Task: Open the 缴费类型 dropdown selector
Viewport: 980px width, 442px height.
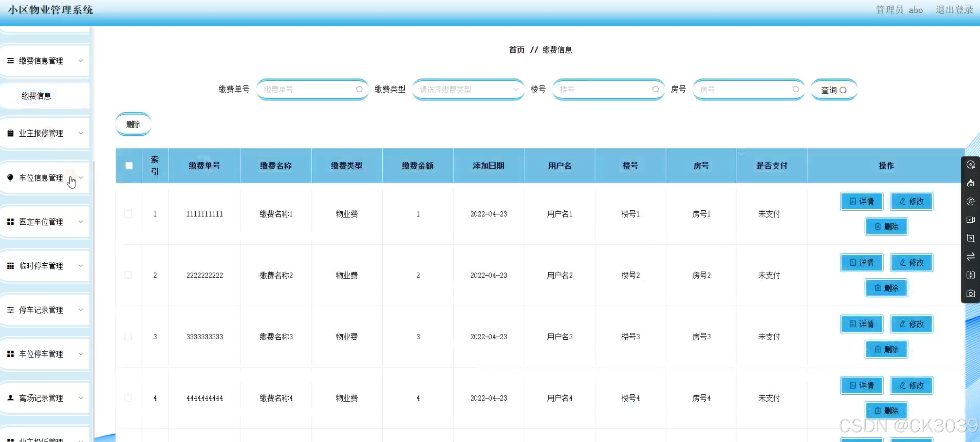Action: (468, 90)
